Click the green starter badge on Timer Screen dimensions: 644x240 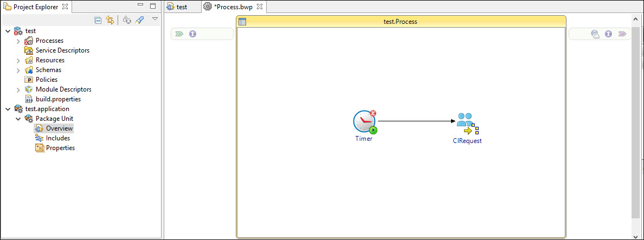tap(373, 131)
